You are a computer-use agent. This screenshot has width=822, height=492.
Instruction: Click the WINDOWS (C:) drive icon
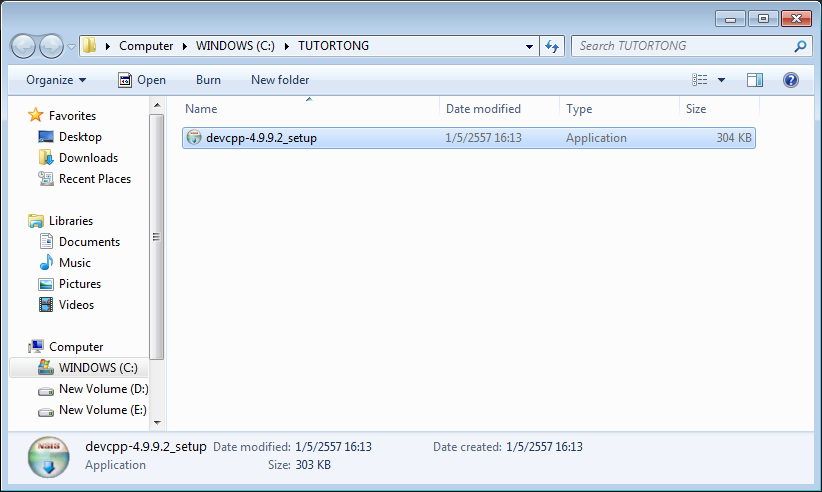click(46, 367)
